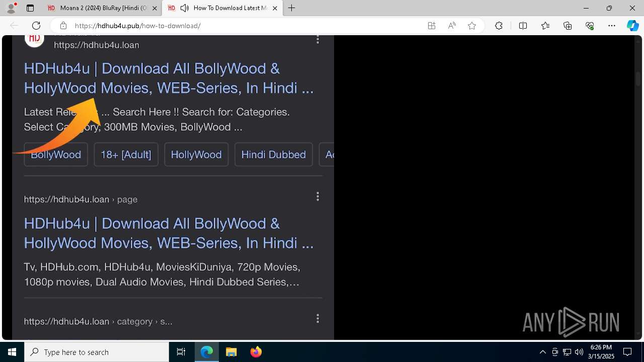
Task: Open the Windows Start menu
Action: coord(12,352)
